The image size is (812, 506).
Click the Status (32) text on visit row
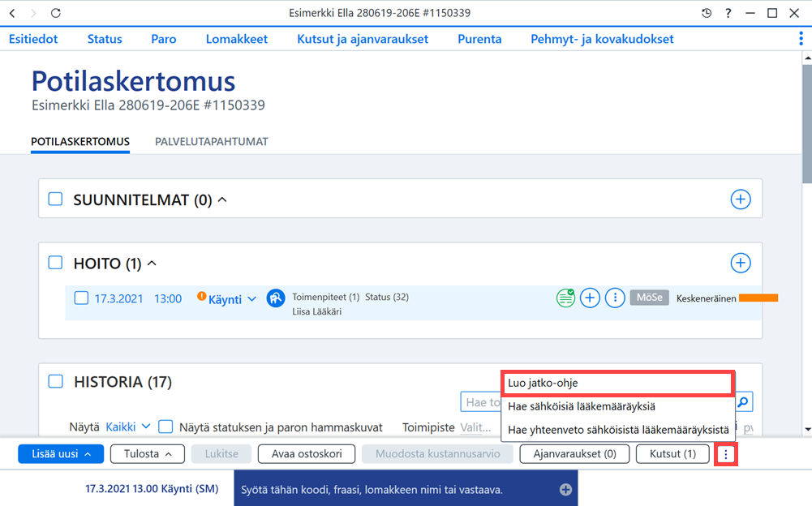(x=387, y=298)
